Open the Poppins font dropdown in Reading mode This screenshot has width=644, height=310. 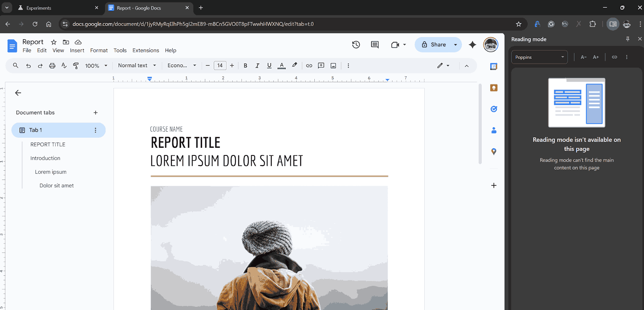(539, 57)
